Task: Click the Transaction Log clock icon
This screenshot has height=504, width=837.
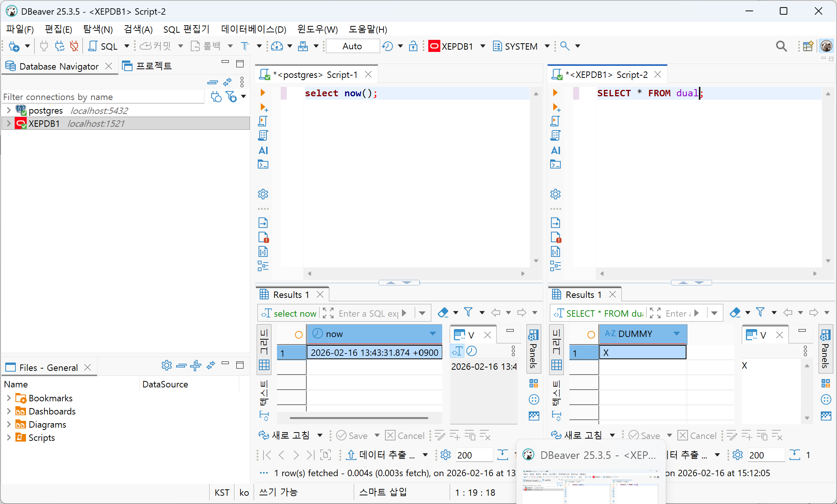Action: point(387,46)
